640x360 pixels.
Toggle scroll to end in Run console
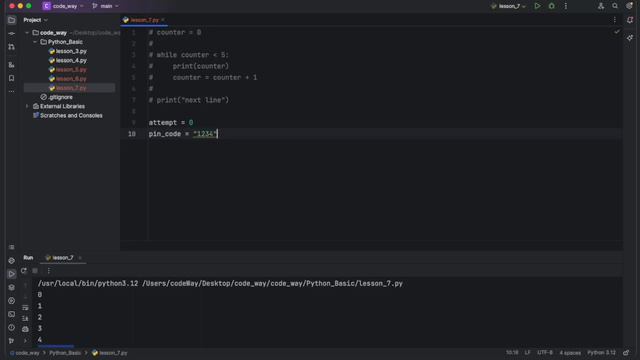coord(25,318)
